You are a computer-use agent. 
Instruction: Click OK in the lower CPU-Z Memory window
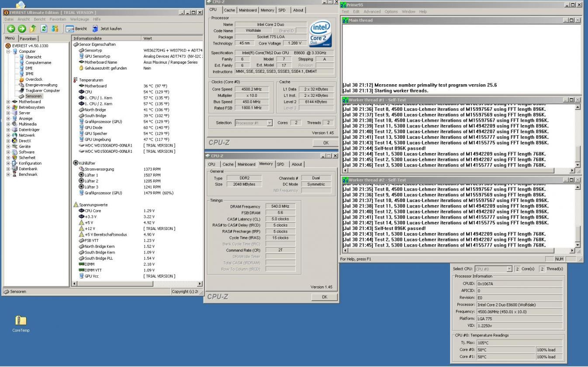pyautogui.click(x=324, y=297)
